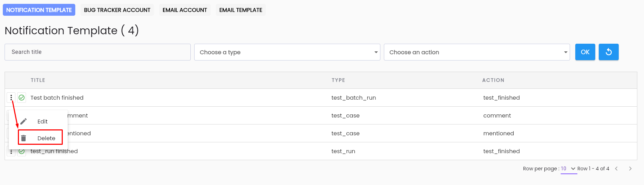Click the OK filter button
Screen dimensions: 644x185
[585, 52]
